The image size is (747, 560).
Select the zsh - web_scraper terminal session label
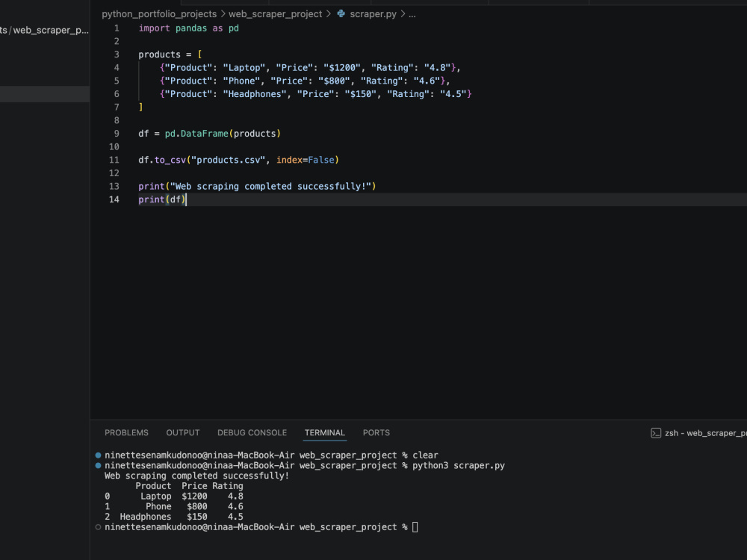click(706, 433)
